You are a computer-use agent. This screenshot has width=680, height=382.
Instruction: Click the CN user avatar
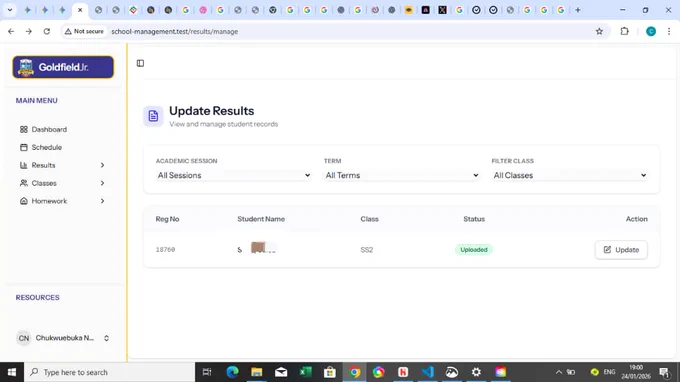(x=24, y=338)
